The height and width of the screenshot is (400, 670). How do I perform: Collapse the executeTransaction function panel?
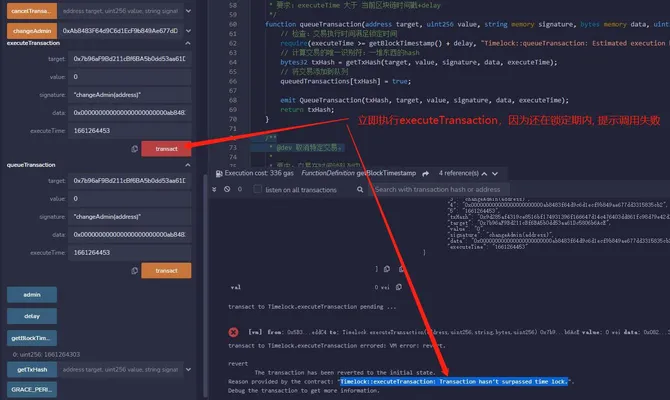pos(188,43)
